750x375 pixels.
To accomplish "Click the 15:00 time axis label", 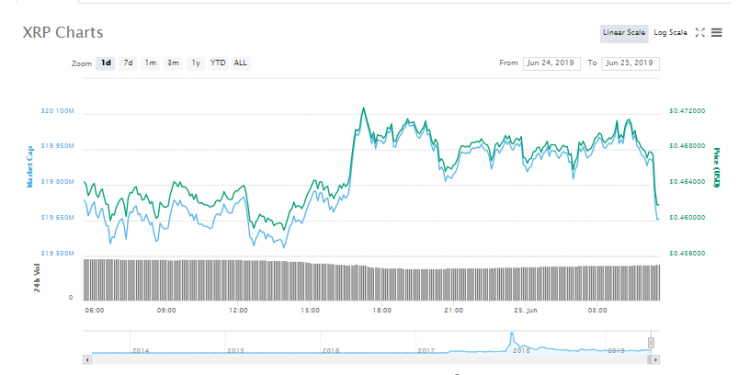I will click(x=310, y=310).
